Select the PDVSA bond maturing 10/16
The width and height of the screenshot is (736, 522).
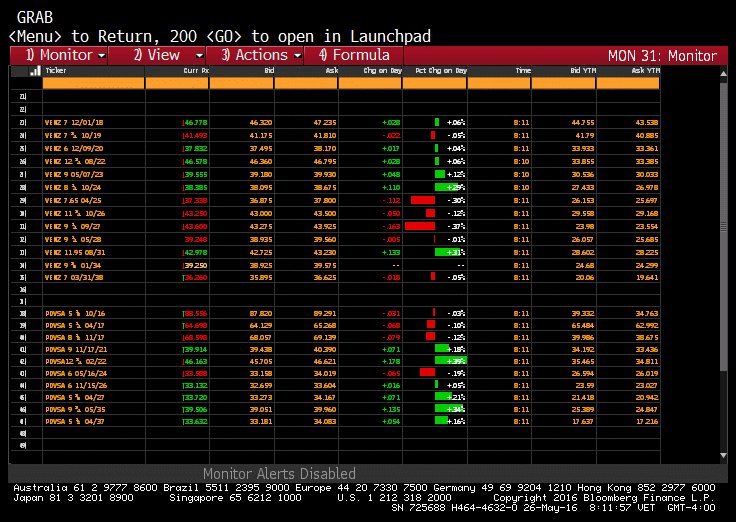(75, 314)
